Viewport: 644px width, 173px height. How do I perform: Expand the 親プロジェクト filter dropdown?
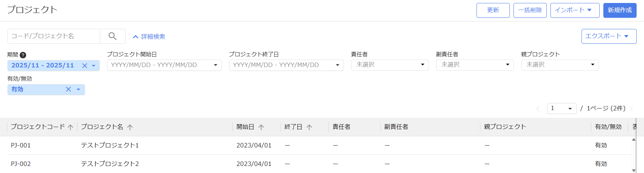[x=560, y=65]
